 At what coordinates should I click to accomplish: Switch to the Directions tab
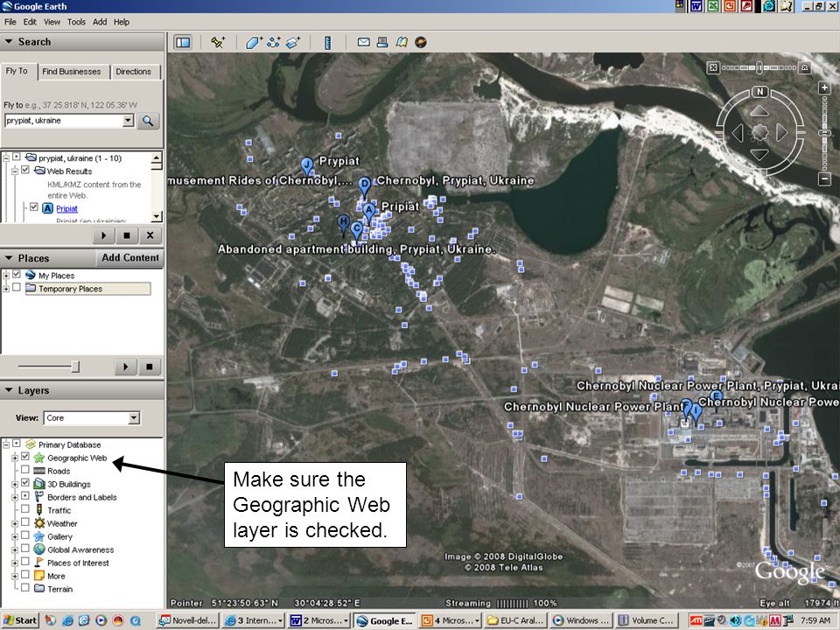pyautogui.click(x=133, y=72)
